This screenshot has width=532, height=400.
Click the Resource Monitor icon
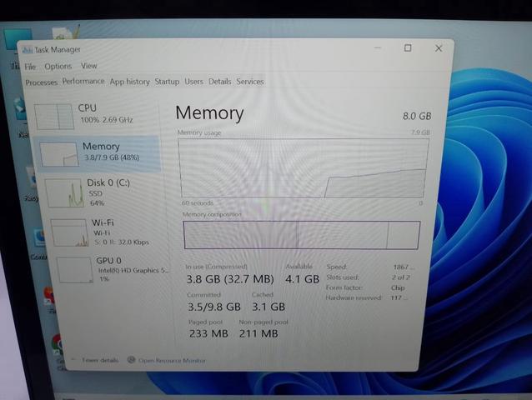coord(131,360)
